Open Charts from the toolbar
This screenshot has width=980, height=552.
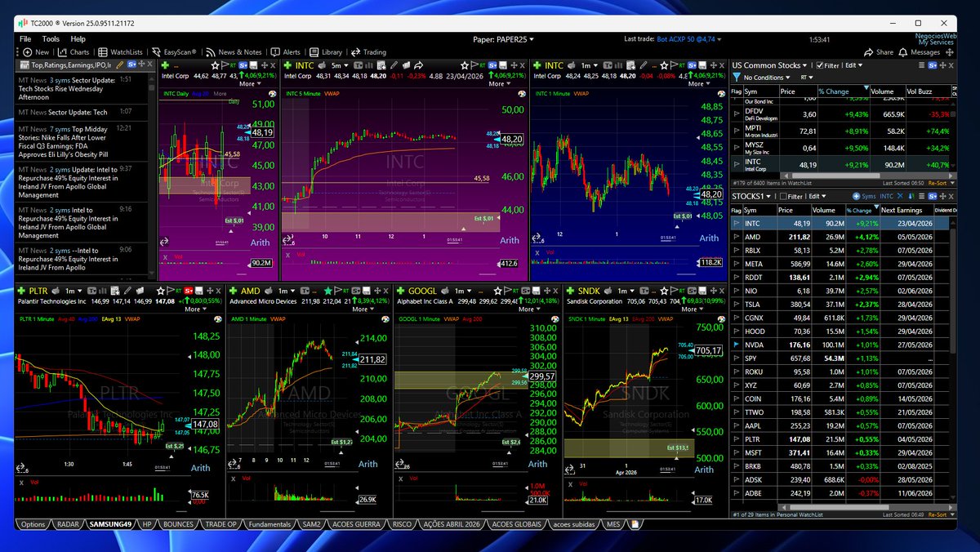(73, 51)
